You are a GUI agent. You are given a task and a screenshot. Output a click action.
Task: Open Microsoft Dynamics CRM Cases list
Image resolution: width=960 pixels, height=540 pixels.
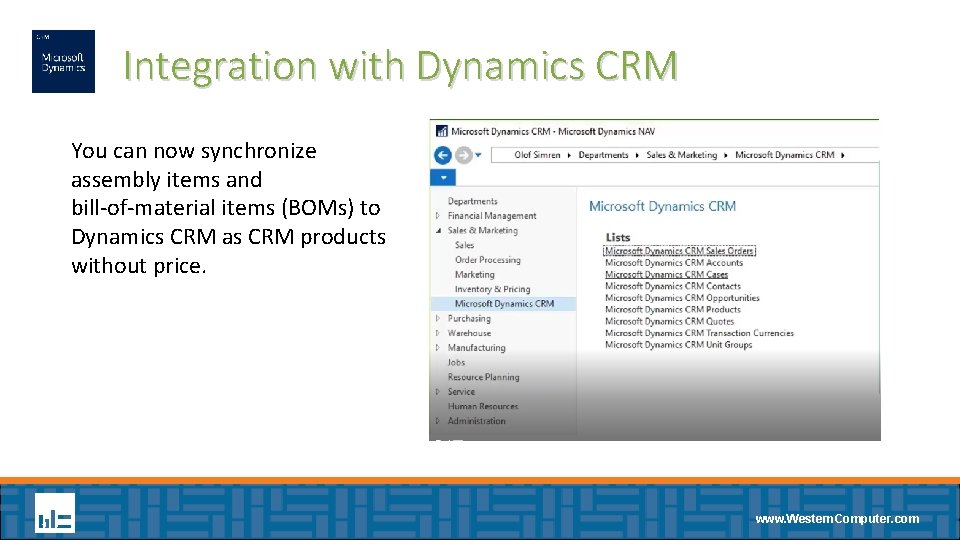666,274
